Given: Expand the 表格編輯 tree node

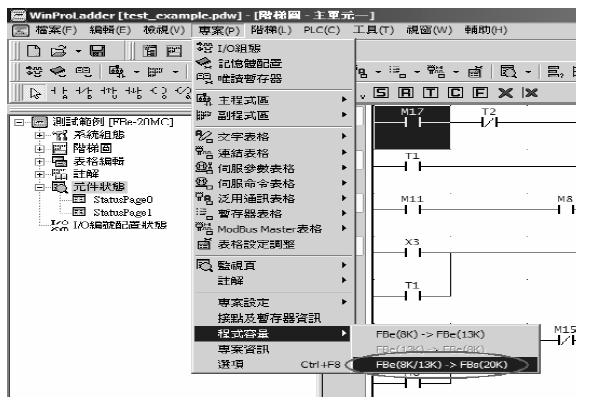Looking at the screenshot, I should (x=40, y=162).
